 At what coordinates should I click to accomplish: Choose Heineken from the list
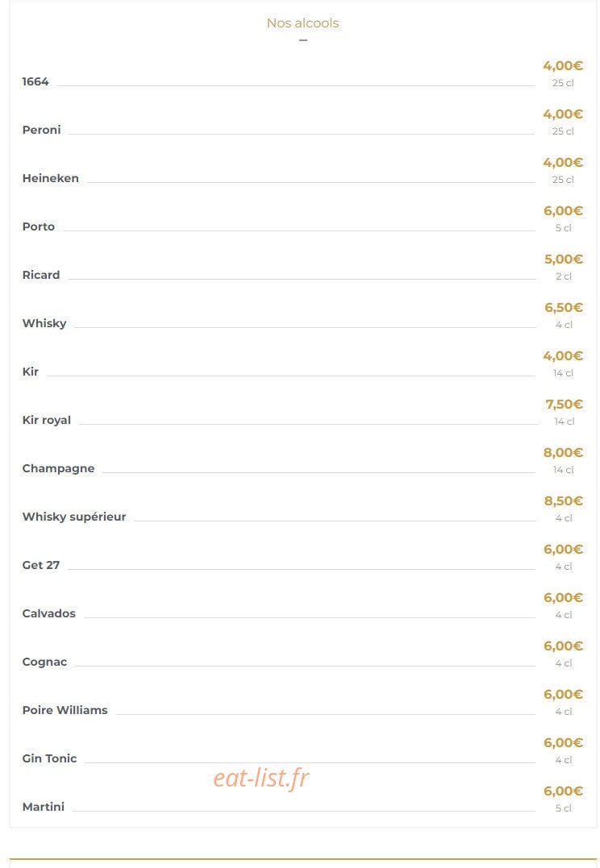[x=51, y=178]
